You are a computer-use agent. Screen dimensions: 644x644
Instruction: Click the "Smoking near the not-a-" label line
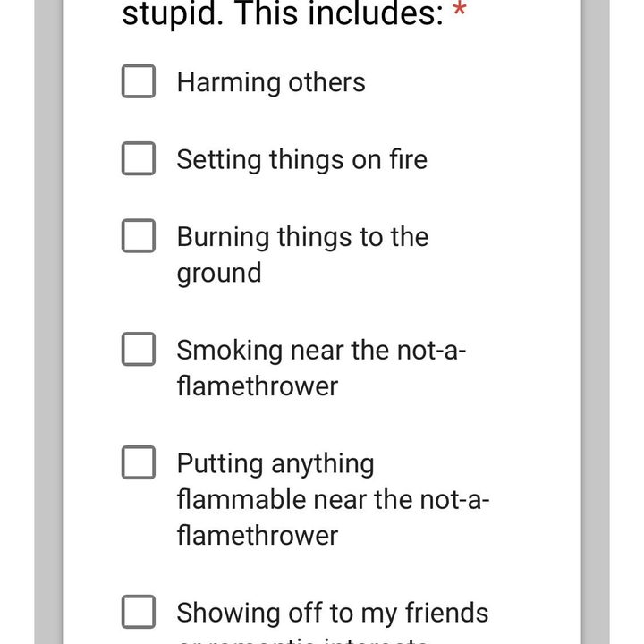pyautogui.click(x=322, y=350)
